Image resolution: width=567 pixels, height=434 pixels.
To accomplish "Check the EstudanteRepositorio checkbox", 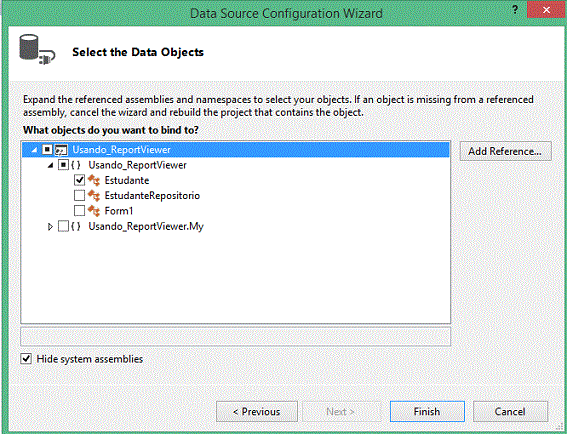I will (79, 195).
